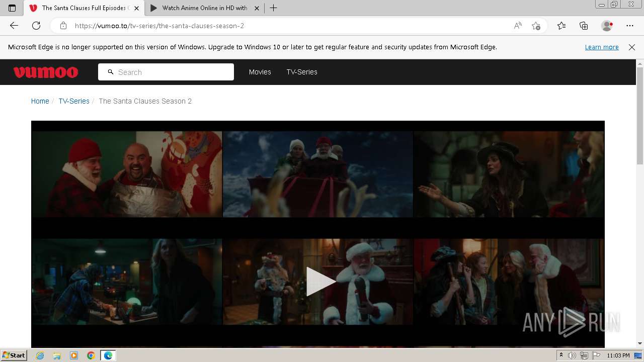Open a new tab with the plus button

(x=273, y=8)
